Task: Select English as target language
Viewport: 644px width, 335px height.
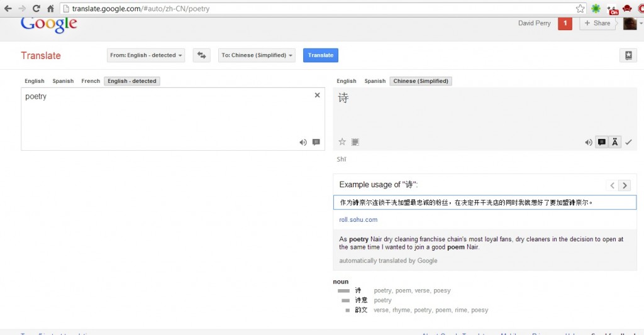Action: (x=347, y=81)
